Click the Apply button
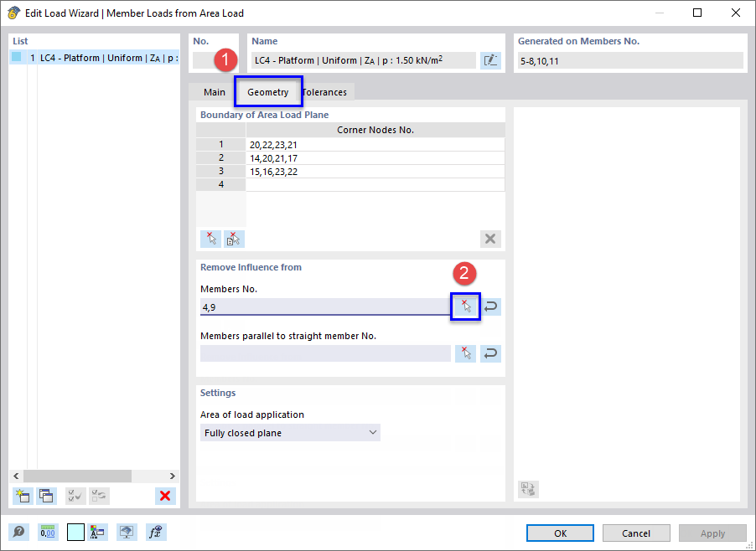This screenshot has width=756, height=551. (712, 533)
